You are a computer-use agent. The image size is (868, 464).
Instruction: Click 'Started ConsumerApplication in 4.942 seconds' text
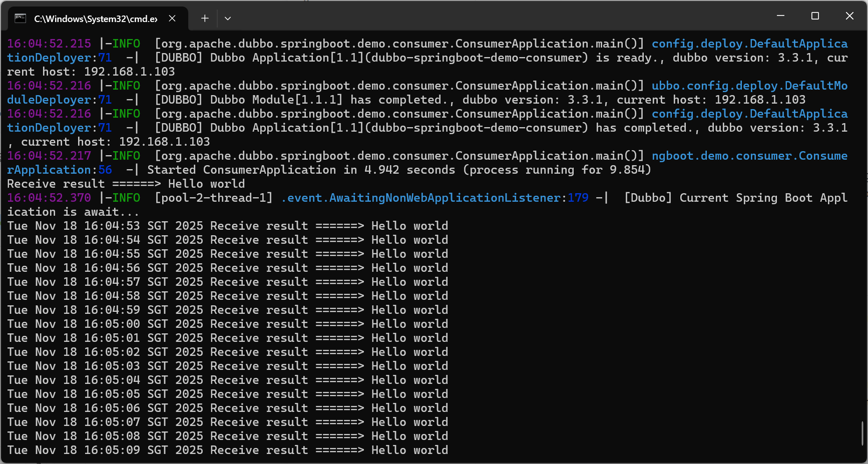(301, 170)
